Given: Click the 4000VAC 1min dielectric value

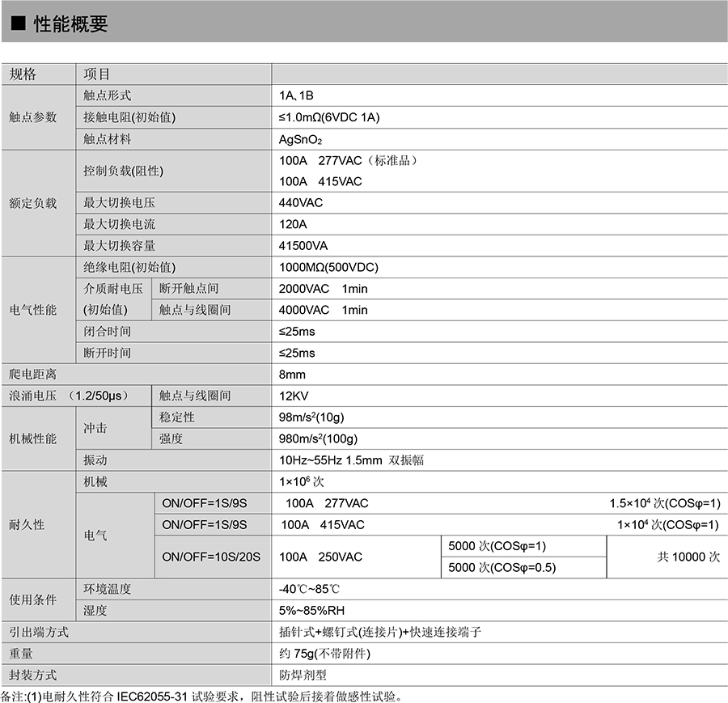Looking at the screenshot, I should coord(323,310).
